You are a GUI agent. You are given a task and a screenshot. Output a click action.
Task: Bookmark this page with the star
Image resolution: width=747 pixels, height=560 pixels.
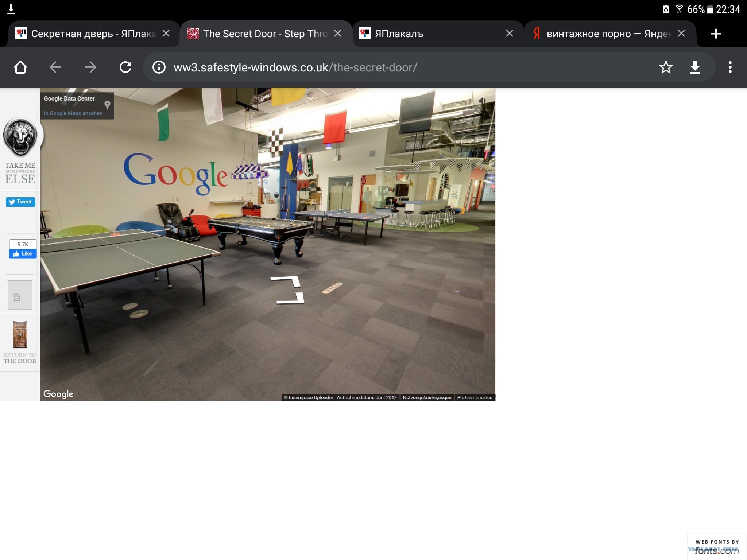666,67
